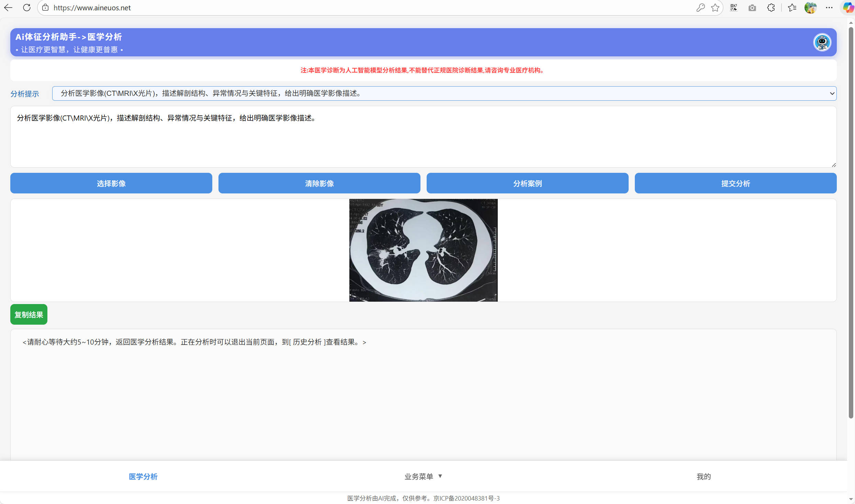Screen dimensions: 855x504
Task: Click the screenshot camera icon
Action: [752, 8]
